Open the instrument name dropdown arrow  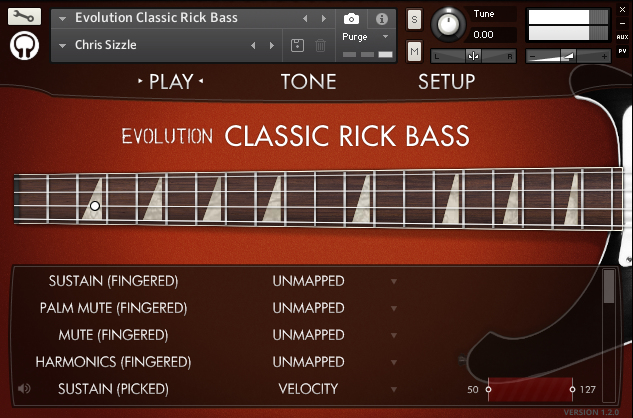62,19
